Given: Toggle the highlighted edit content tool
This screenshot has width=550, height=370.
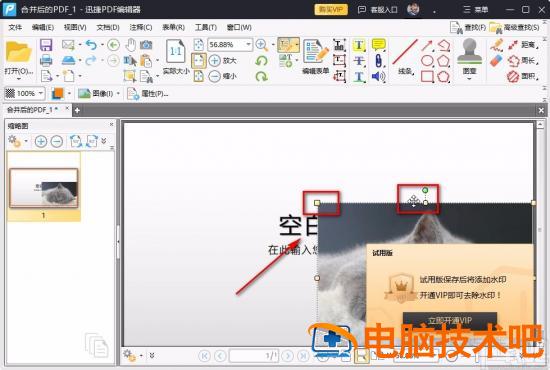Looking at the screenshot, I should [x=286, y=45].
